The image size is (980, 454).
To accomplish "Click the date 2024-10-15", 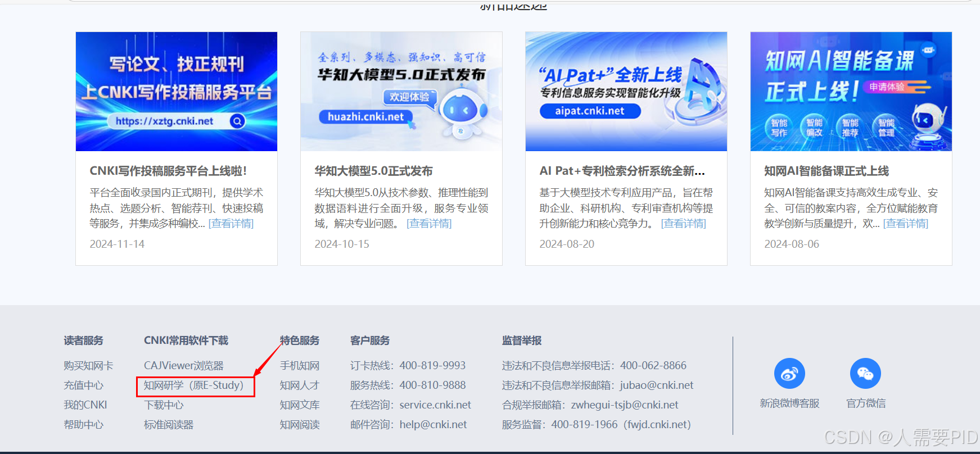I will (x=342, y=244).
